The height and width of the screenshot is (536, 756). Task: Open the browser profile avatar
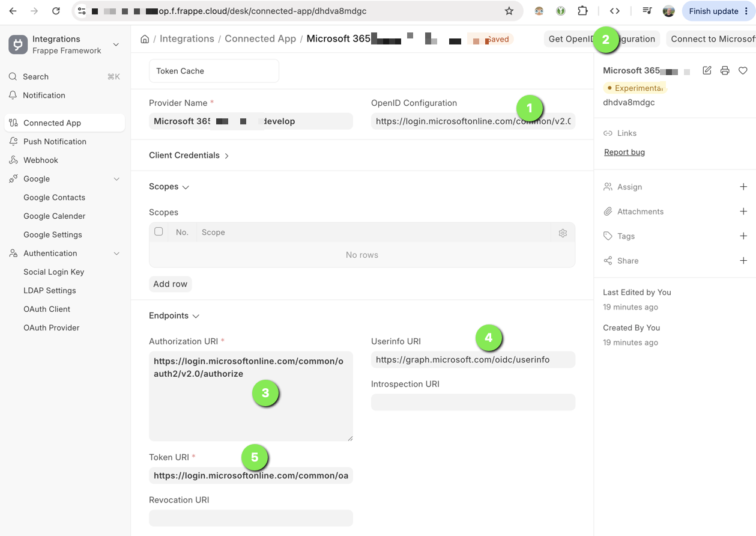pos(668,11)
